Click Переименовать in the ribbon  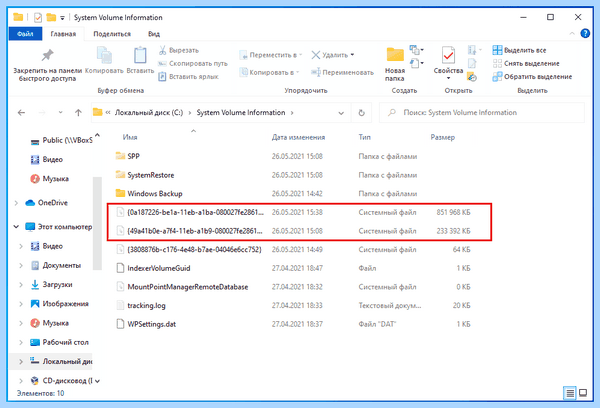342,72
